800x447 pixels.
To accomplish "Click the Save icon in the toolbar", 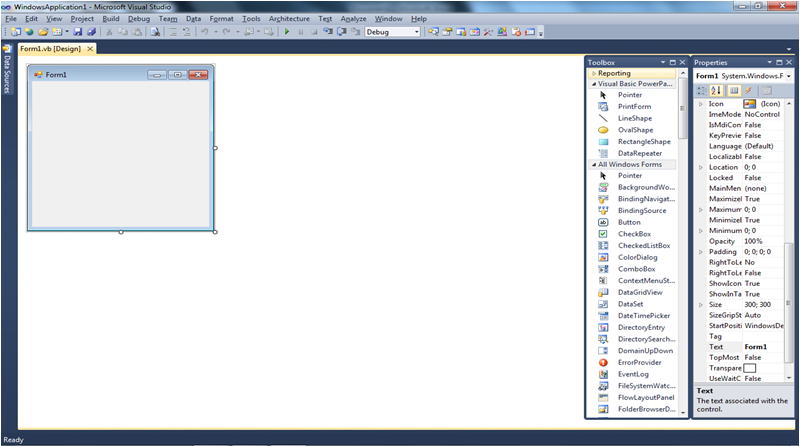I will pyautogui.click(x=78, y=32).
